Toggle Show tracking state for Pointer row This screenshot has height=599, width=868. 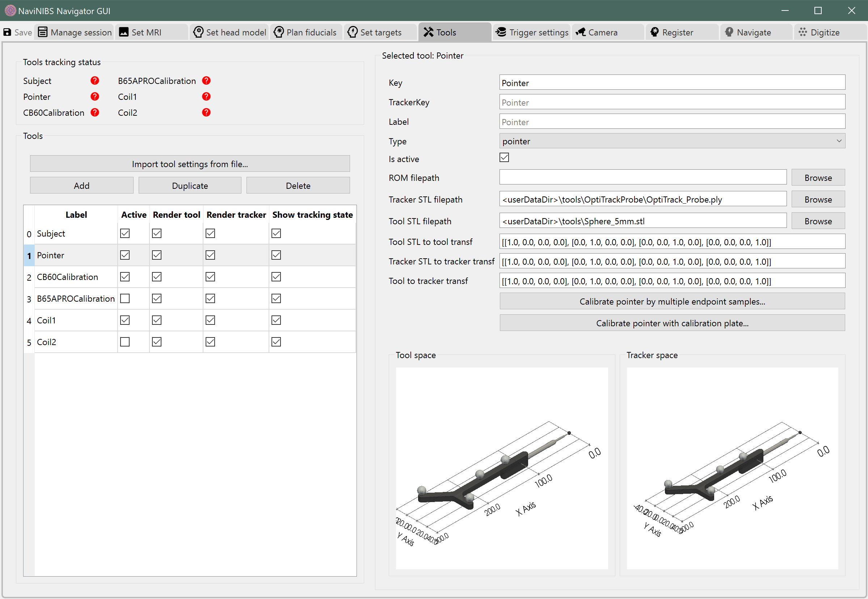pyautogui.click(x=276, y=255)
